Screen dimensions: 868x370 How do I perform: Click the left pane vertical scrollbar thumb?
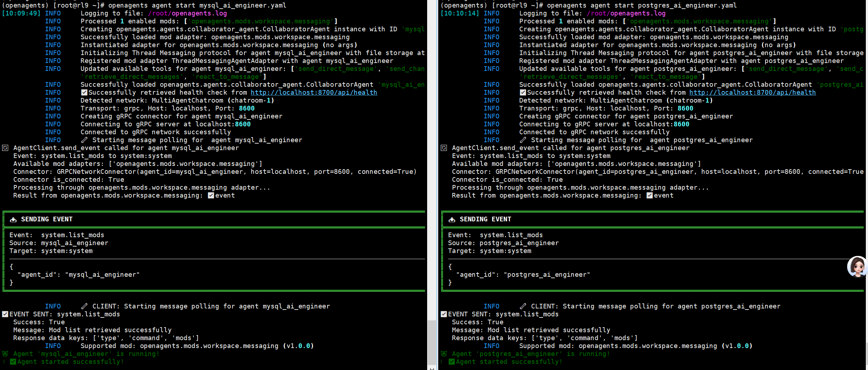pyautogui.click(x=432, y=342)
